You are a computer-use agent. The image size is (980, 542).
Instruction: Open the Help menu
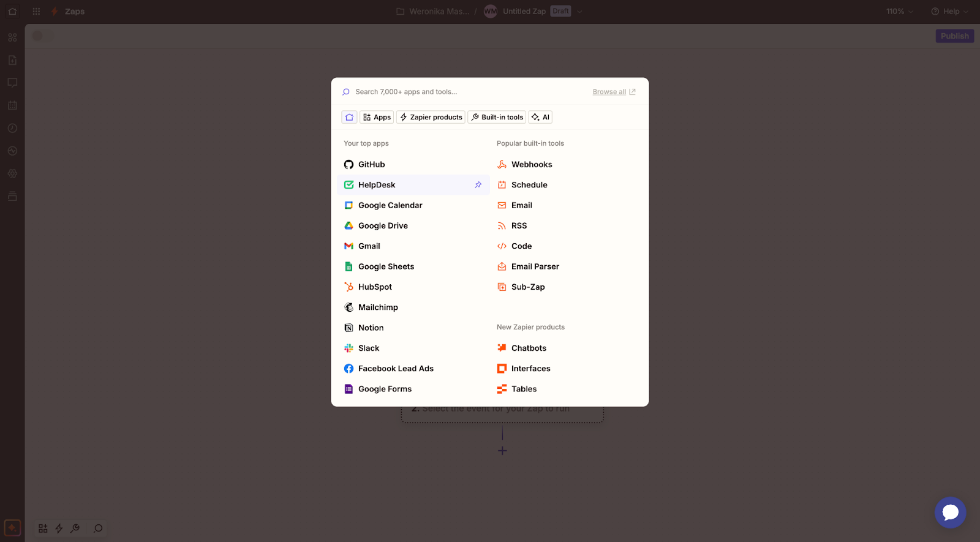[949, 12]
